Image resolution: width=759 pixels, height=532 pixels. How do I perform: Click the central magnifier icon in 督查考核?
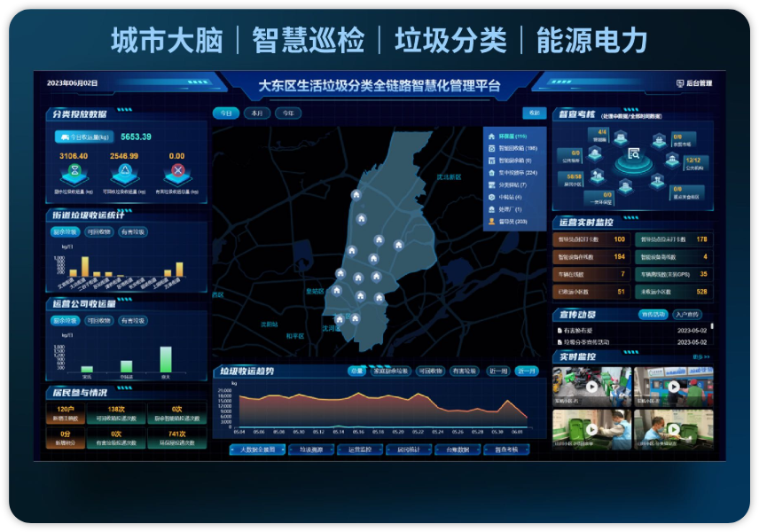[x=634, y=154]
